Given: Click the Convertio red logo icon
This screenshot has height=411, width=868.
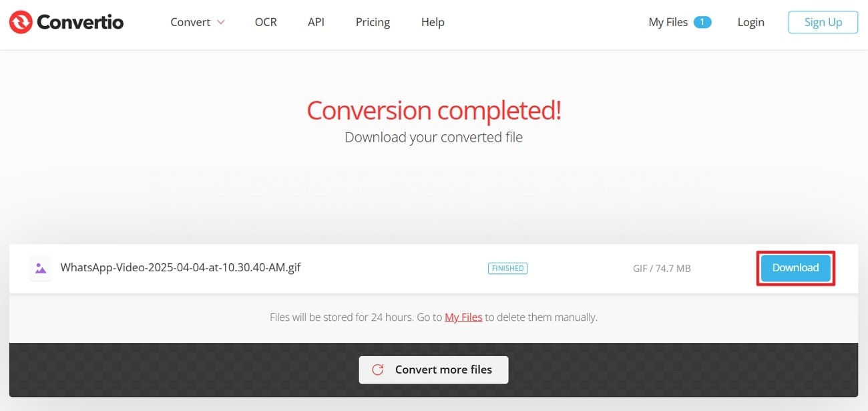Looking at the screenshot, I should coord(21,22).
